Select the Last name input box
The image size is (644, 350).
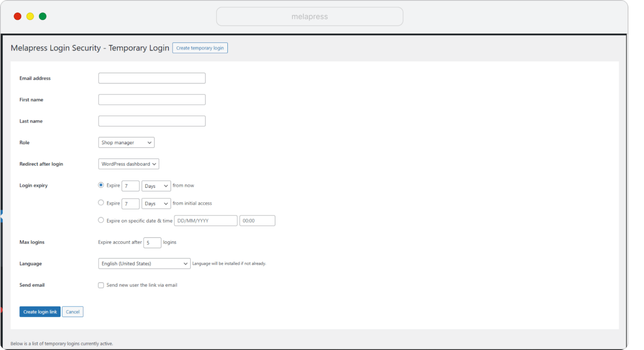click(152, 121)
